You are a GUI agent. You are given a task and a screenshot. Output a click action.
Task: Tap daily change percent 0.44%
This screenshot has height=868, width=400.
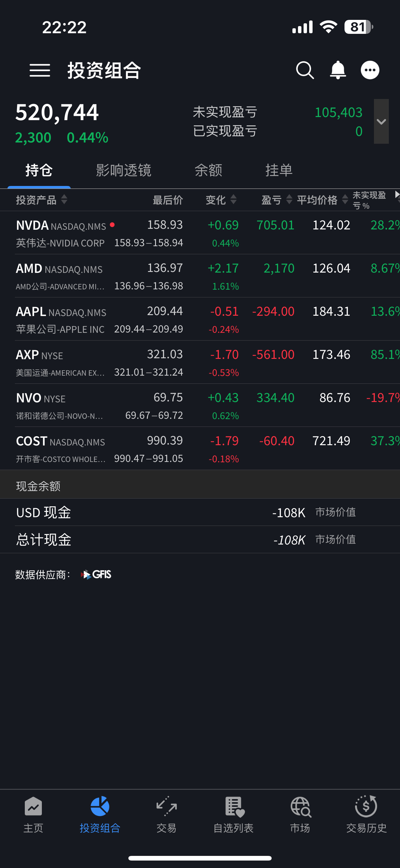[87, 138]
